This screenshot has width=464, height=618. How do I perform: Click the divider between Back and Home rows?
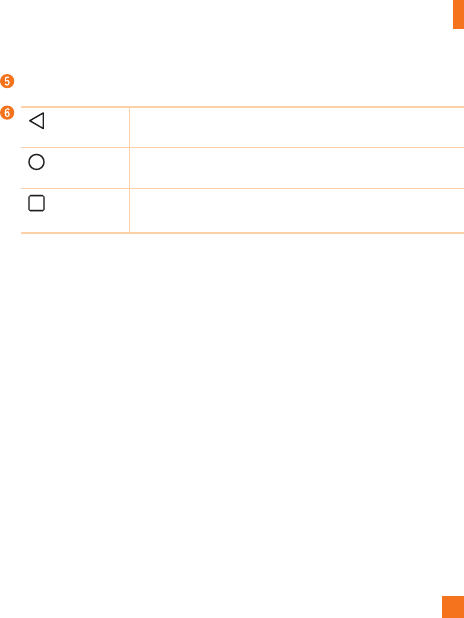(242, 148)
